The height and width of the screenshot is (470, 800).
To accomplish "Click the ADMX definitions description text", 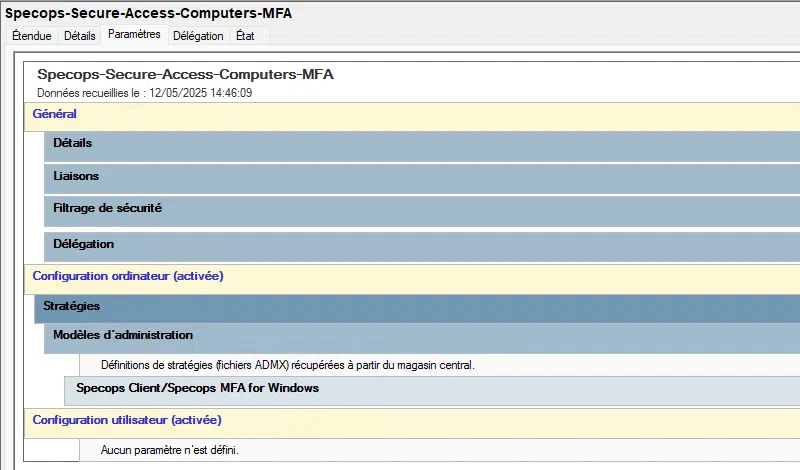I will (x=288, y=365).
